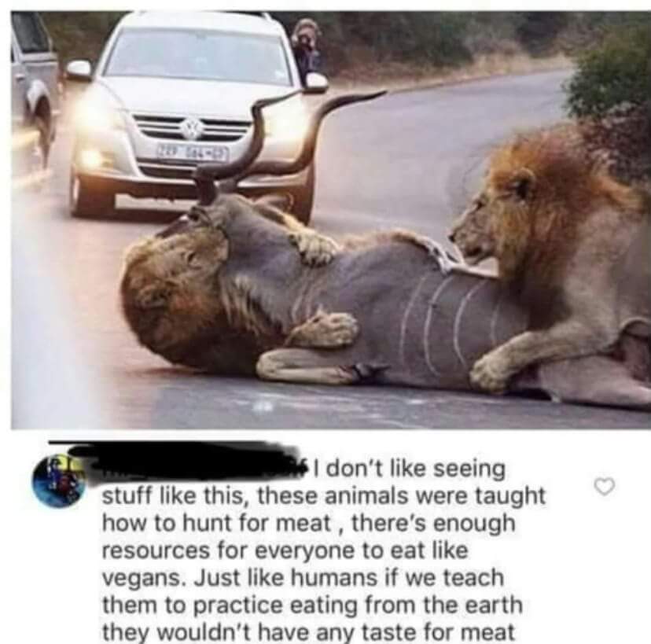The height and width of the screenshot is (644, 651).
Task: Click the partially visible vehicle at far left
Action: point(33,83)
